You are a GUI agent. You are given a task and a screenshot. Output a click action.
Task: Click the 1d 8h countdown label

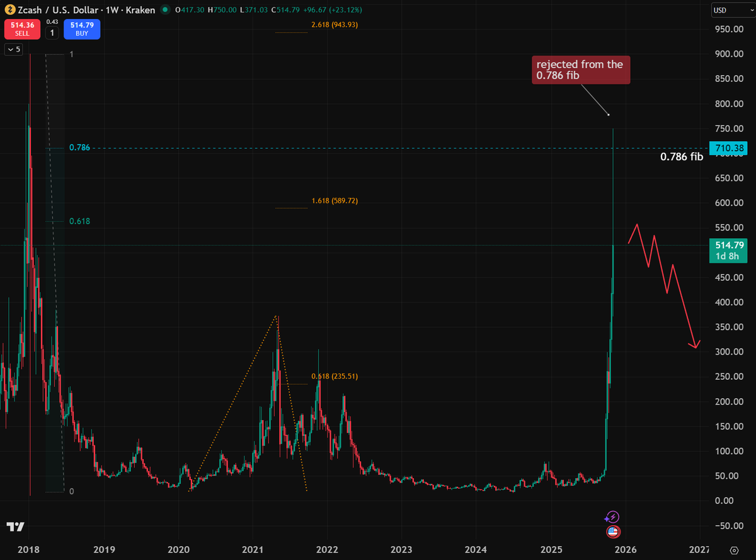(x=726, y=256)
